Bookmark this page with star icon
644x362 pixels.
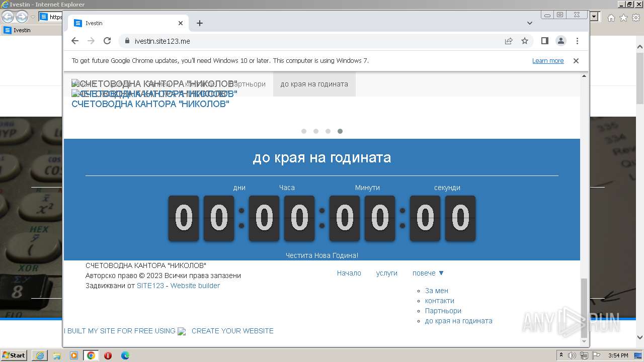point(525,41)
